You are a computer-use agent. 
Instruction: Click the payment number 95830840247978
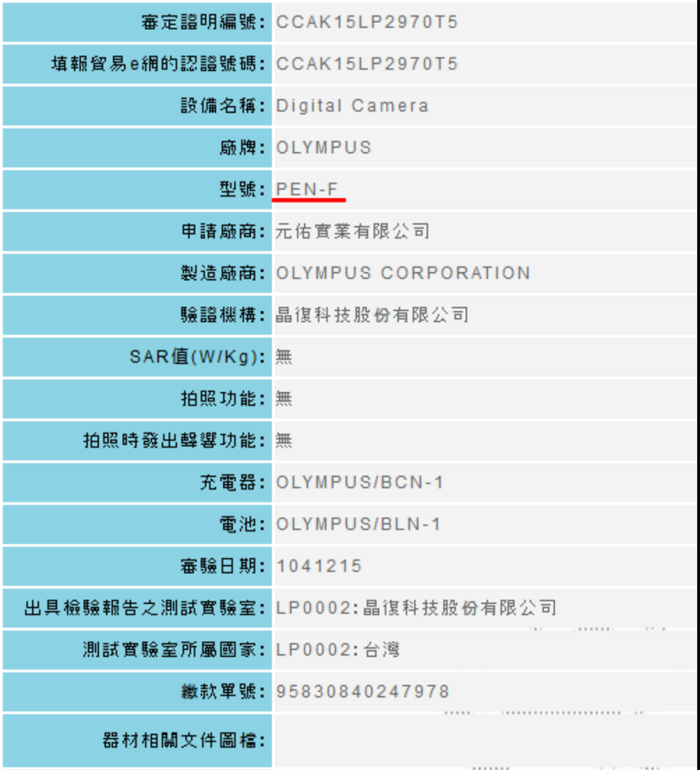pyautogui.click(x=362, y=692)
